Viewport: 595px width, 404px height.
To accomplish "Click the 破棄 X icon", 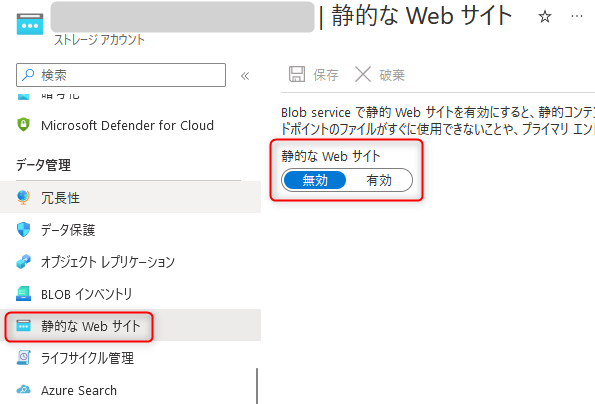I will tap(363, 74).
